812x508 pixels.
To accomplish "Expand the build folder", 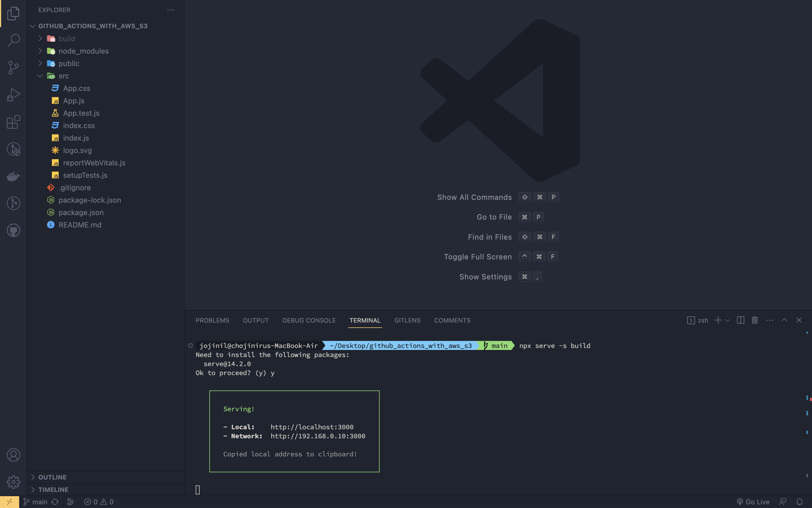I will 105,39.
